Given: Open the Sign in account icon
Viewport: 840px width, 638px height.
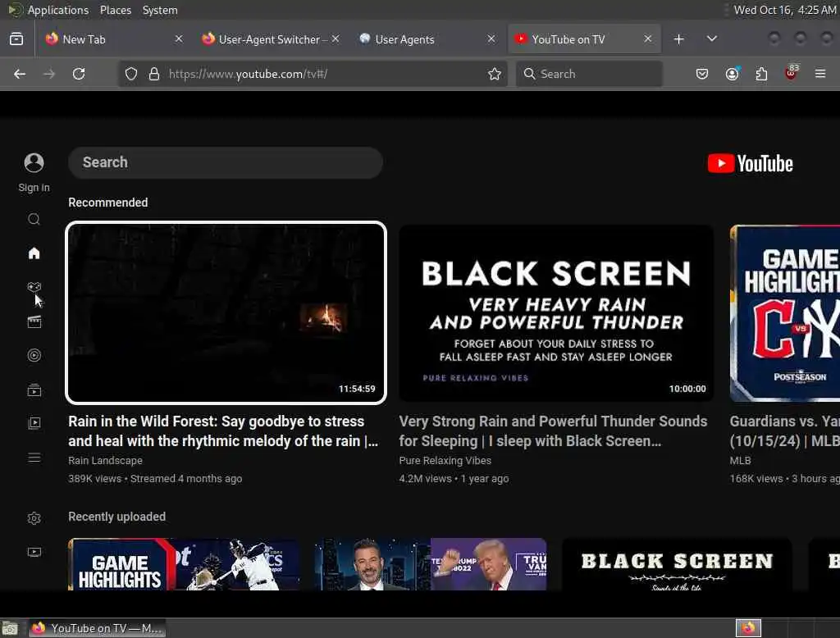Looking at the screenshot, I should tap(34, 162).
